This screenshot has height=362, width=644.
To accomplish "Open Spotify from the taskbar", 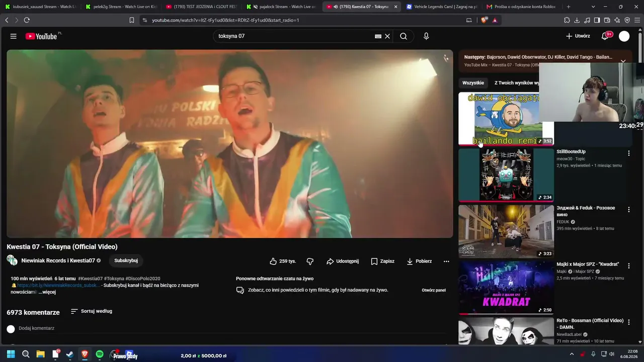I will [x=100, y=354].
